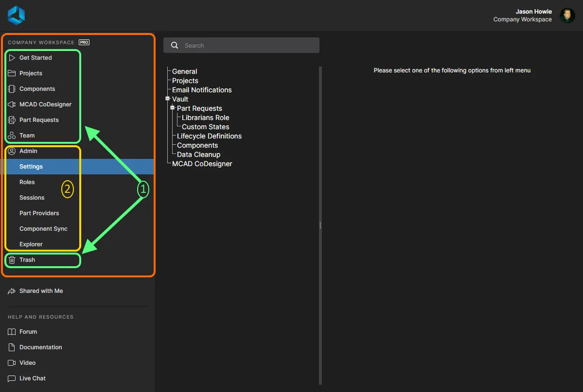Click the Part Requests icon
The height and width of the screenshot is (392, 583).
pos(12,120)
